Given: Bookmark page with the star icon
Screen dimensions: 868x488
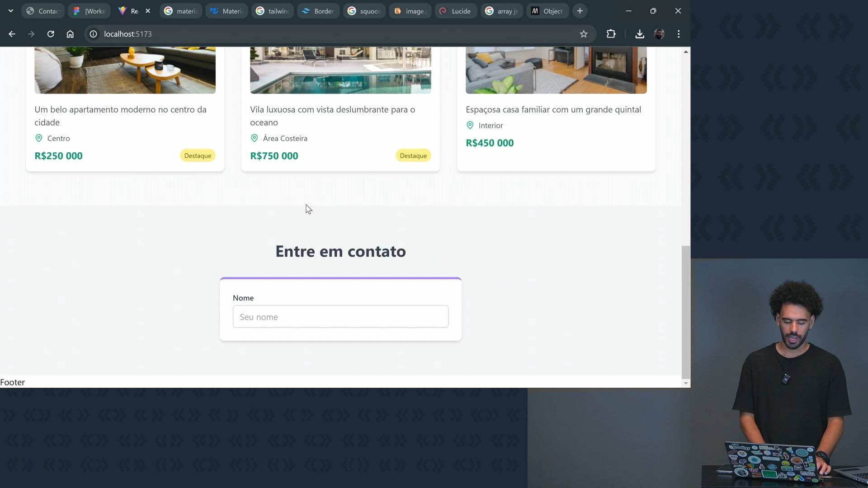Looking at the screenshot, I should coord(584,34).
